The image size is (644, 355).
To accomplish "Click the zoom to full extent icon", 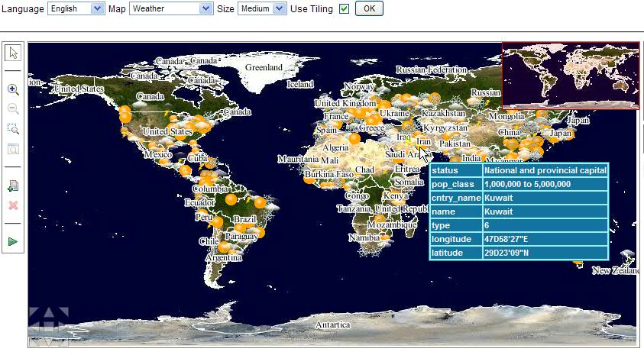I will point(13,149).
